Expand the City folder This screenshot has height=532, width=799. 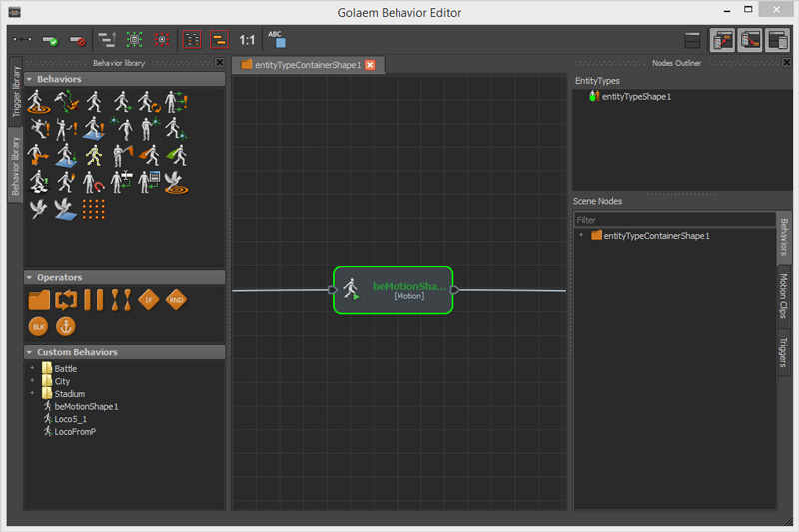pyautogui.click(x=32, y=381)
